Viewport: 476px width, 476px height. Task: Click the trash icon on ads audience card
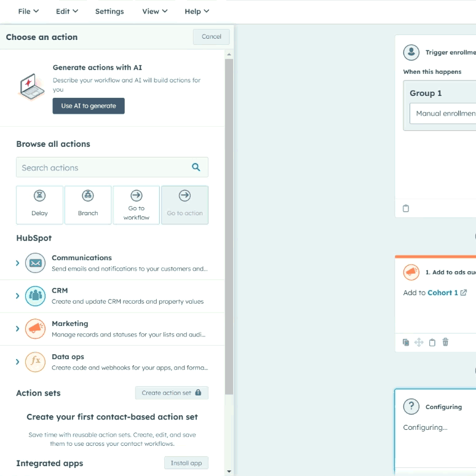point(445,342)
